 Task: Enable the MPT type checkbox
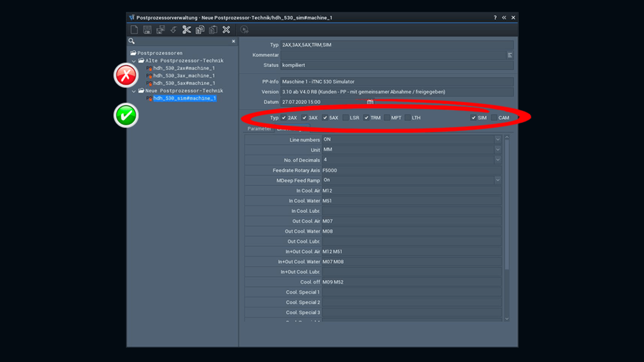[387, 118]
